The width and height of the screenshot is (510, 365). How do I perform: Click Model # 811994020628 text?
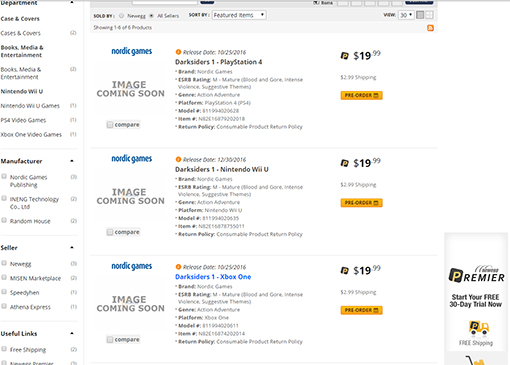tap(208, 111)
